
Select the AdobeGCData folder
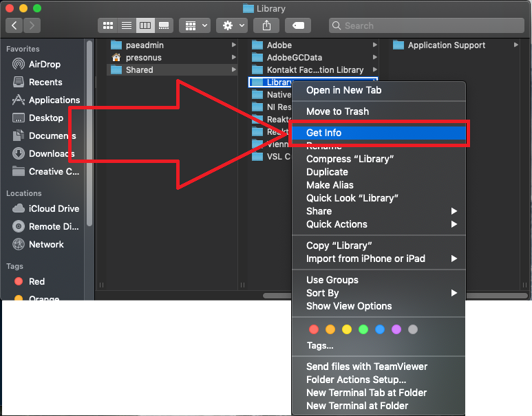click(x=294, y=58)
